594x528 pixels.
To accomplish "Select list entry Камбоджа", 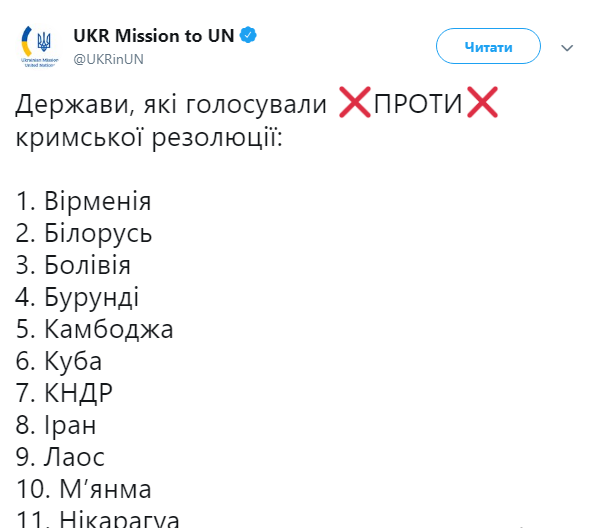I will click(95, 329).
